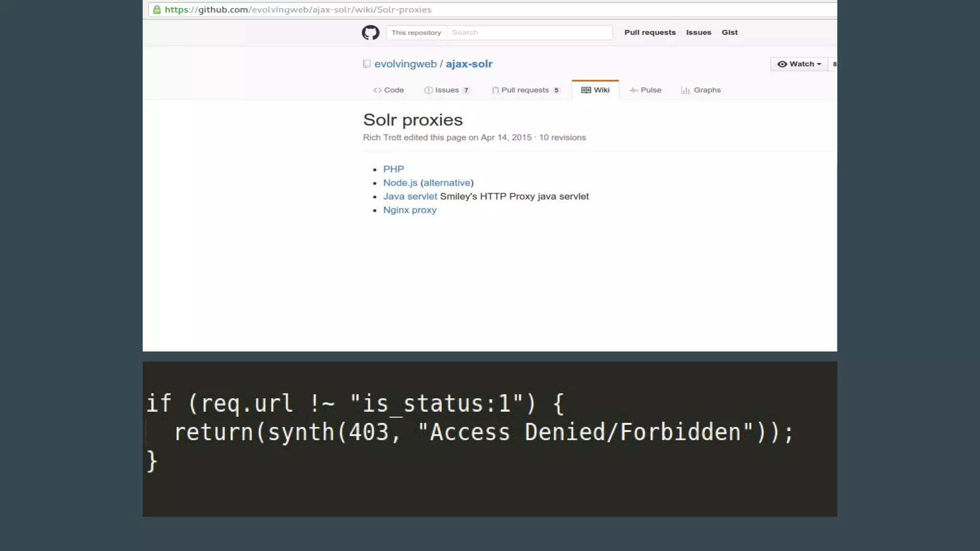The width and height of the screenshot is (980, 551).
Task: Click the This repository search scope
Action: click(416, 33)
